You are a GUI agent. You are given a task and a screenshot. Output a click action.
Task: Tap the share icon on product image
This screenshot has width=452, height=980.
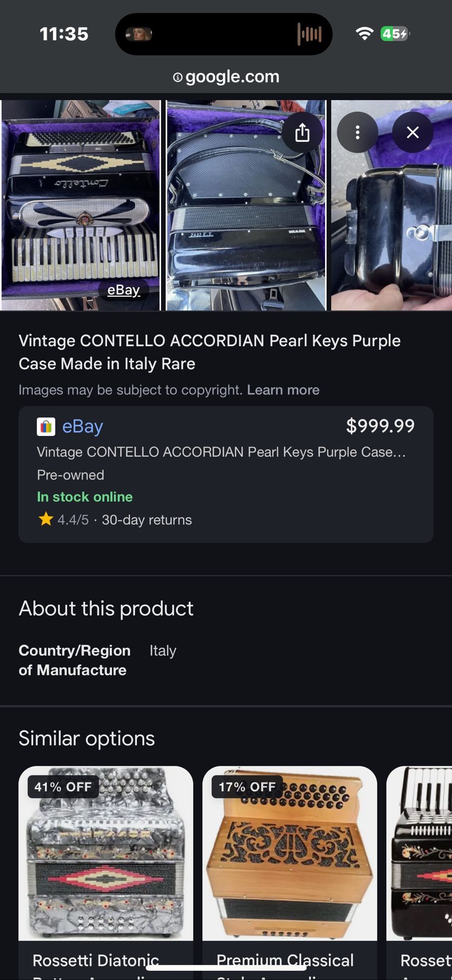(303, 133)
